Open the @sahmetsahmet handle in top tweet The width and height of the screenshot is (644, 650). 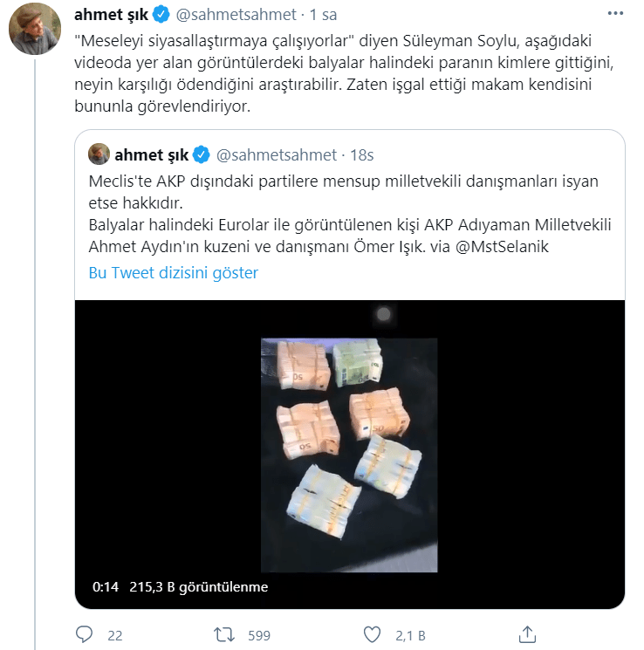tap(236, 15)
